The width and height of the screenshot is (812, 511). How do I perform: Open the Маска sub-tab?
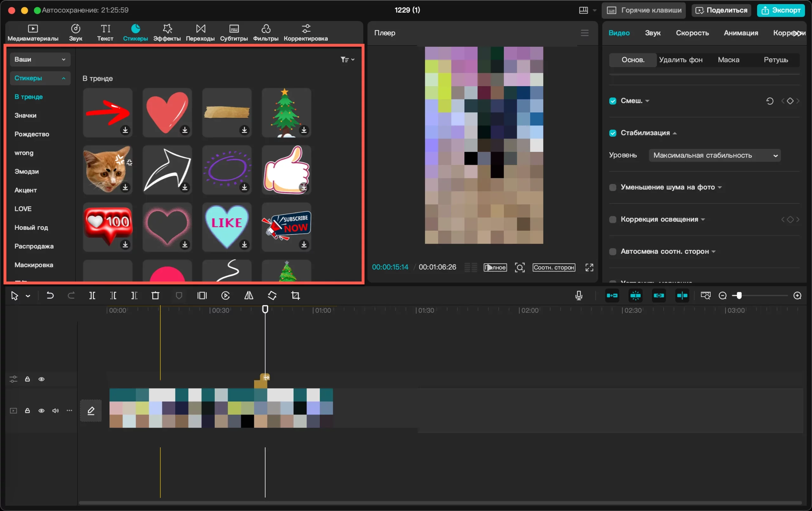[728, 60]
